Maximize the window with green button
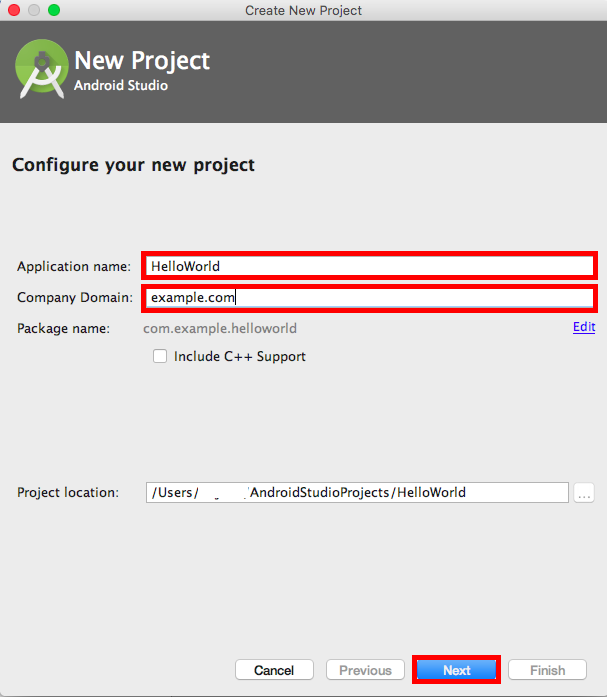The width and height of the screenshot is (607, 697). 54,10
